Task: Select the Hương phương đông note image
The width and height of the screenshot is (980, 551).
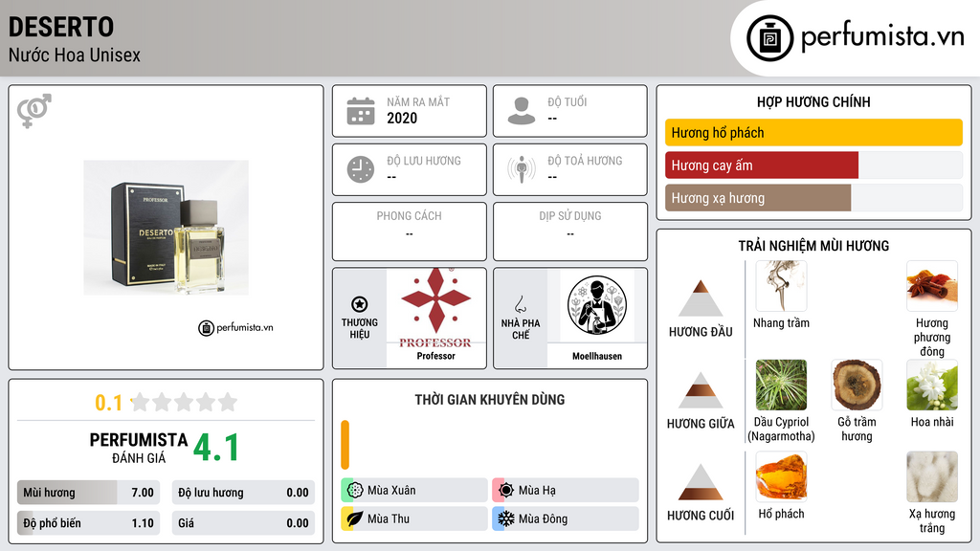Action: [932, 286]
